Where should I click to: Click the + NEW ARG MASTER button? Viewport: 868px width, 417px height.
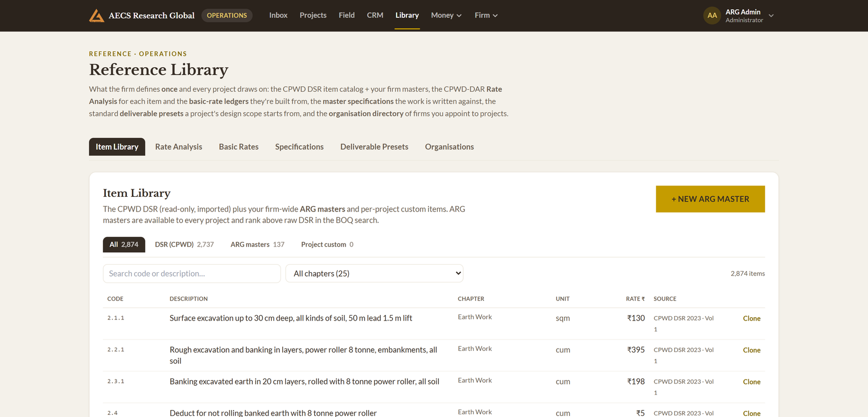(x=710, y=199)
